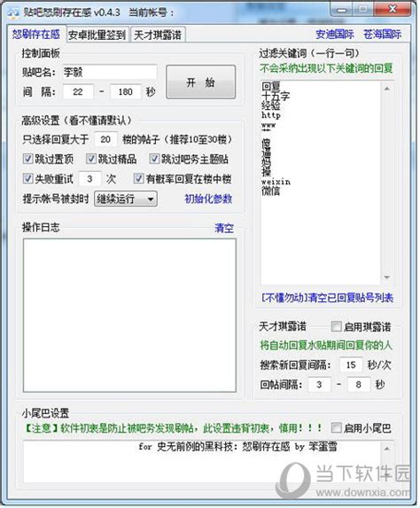
Task: Click the reply floor threshold field showing 20
Action: click(x=105, y=140)
